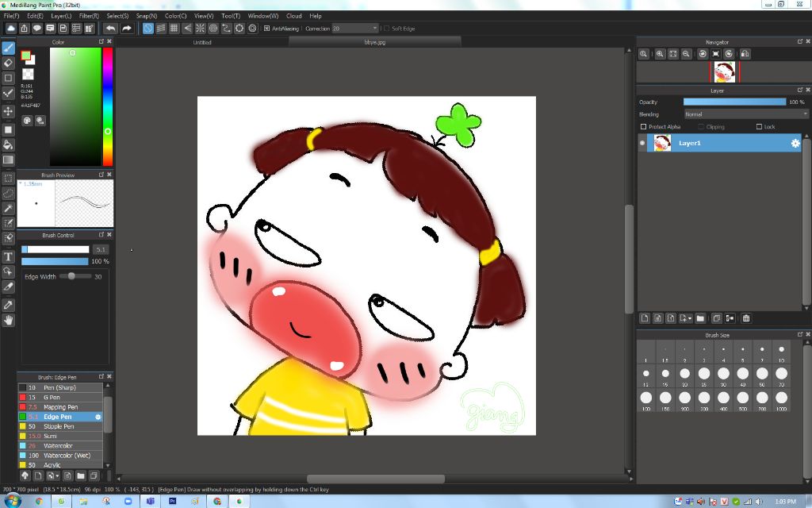
Task: Select the transparent color swatch
Action: point(28,74)
